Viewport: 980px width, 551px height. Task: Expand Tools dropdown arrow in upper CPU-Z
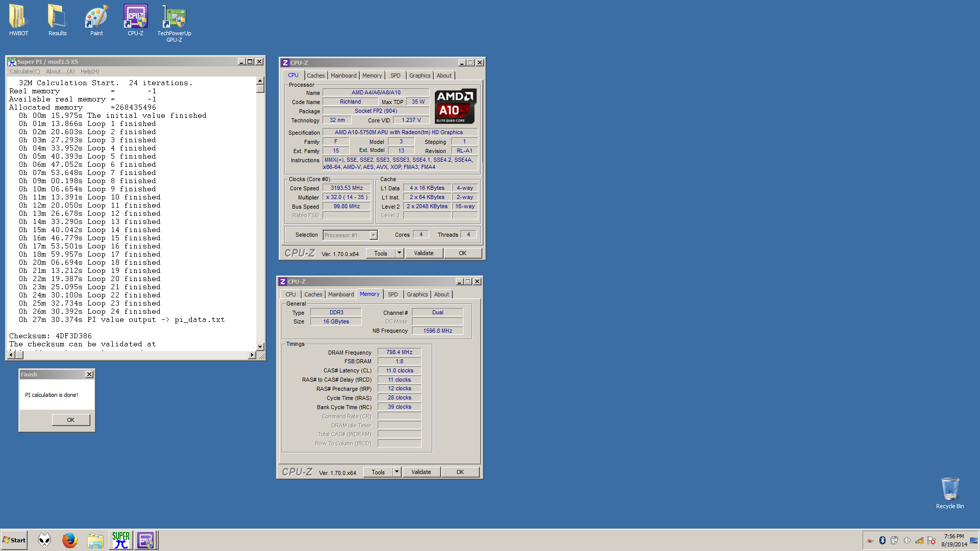[x=400, y=254]
